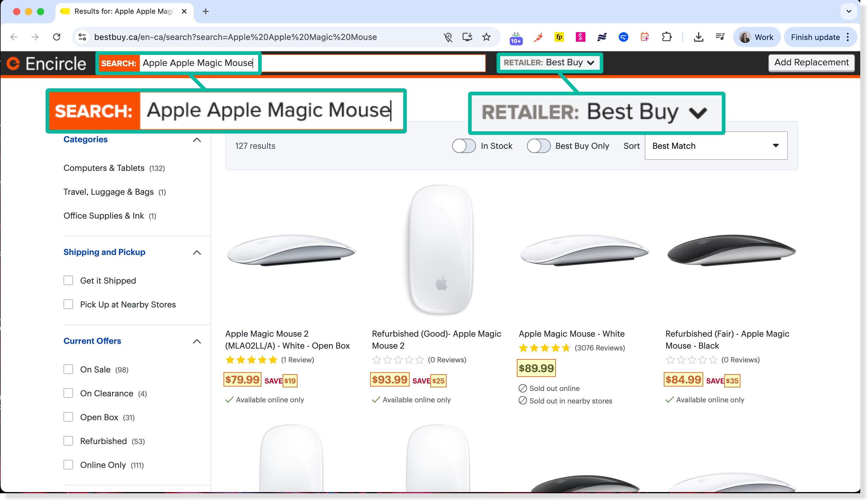The height and width of the screenshot is (501, 868).
Task: Open the Install page icon in address bar
Action: [467, 37]
